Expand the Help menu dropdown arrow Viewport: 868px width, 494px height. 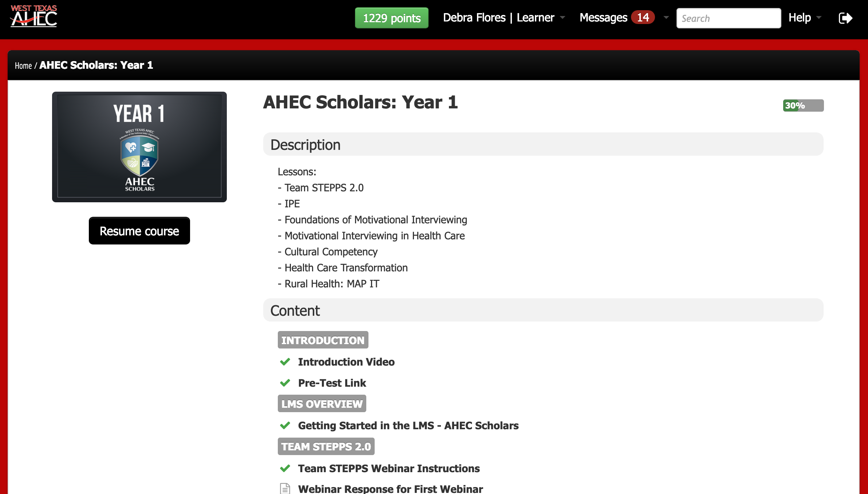click(x=819, y=17)
